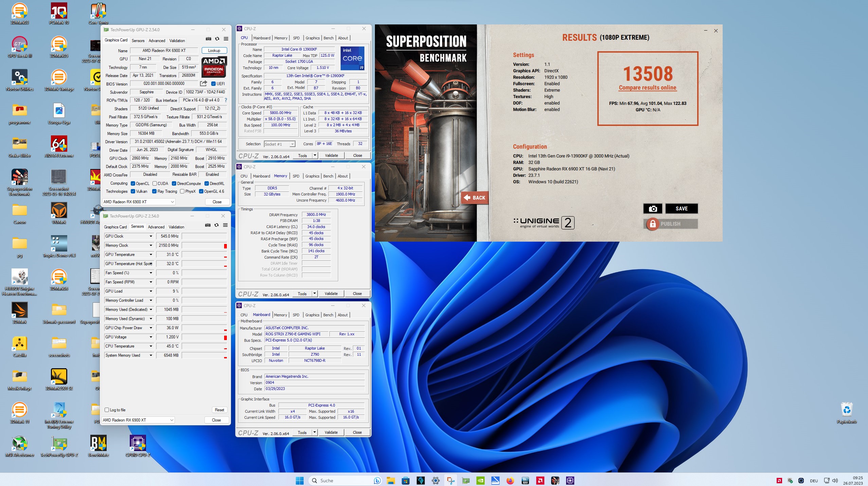This screenshot has width=868, height=486.
Task: Switch to Mainboard tab in top CPU-Z window
Action: click(262, 38)
